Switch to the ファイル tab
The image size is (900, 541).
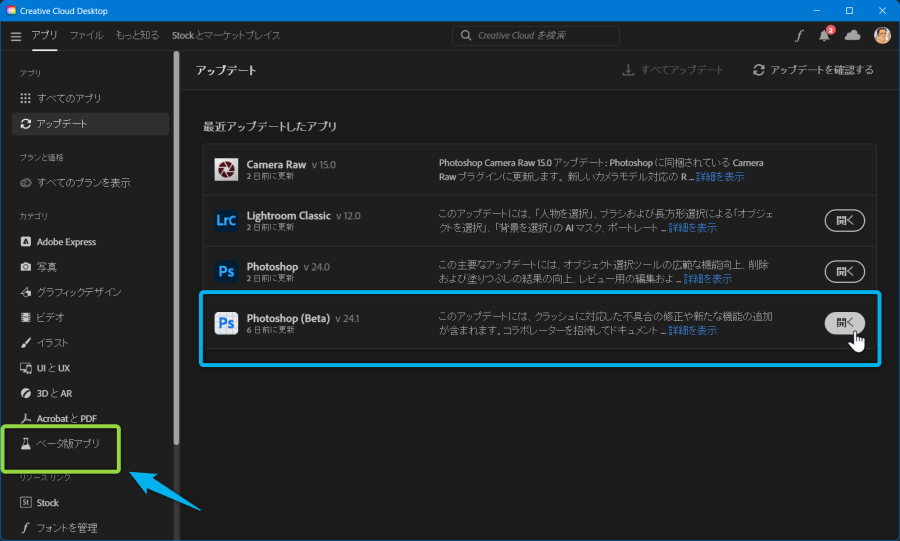[87, 36]
